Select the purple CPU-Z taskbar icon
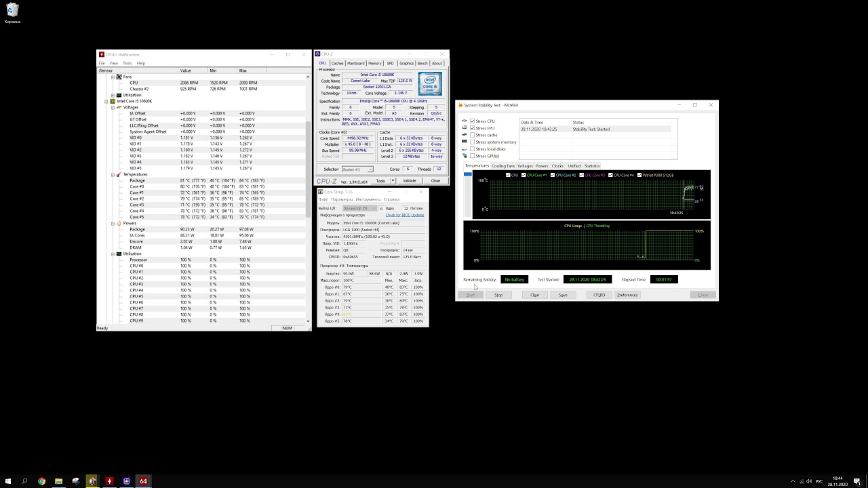Viewport: 868px width, 488px height. click(126, 481)
